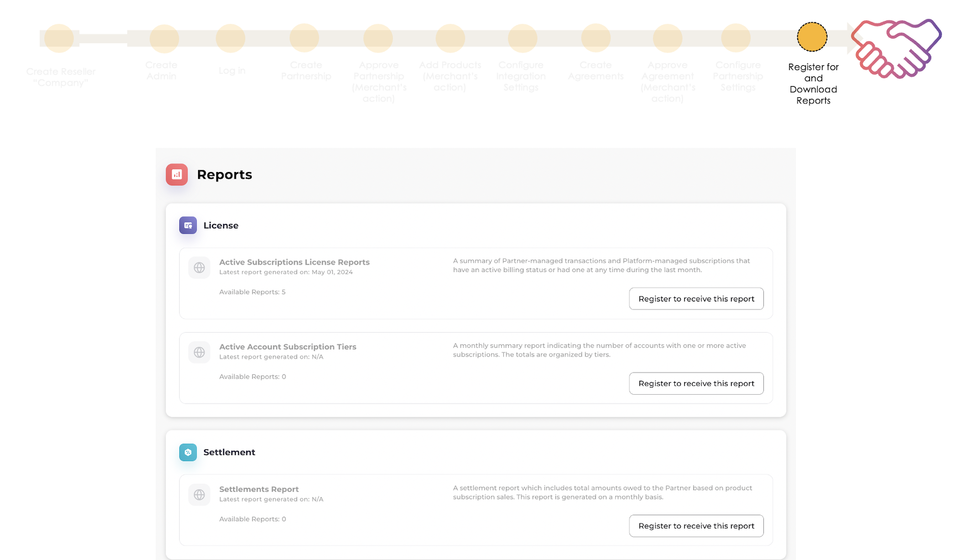Click 'Available Reports: 5' text
This screenshot has height=560, width=968.
pyautogui.click(x=252, y=292)
